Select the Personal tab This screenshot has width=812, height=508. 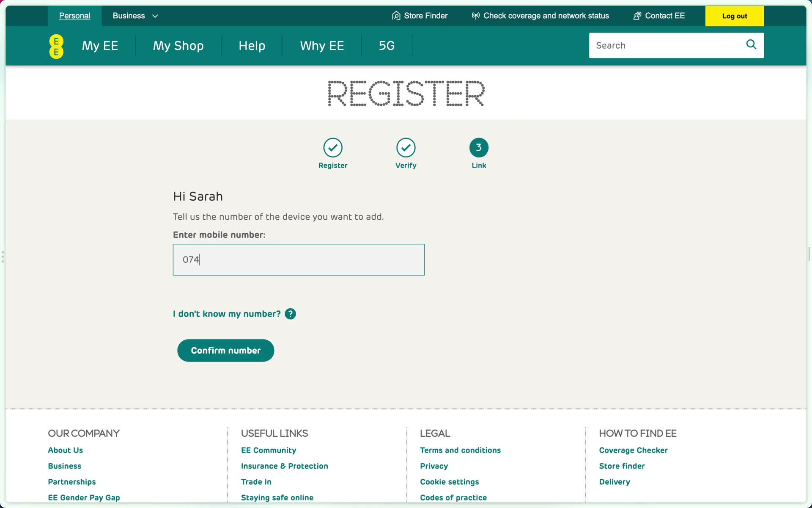coord(74,16)
